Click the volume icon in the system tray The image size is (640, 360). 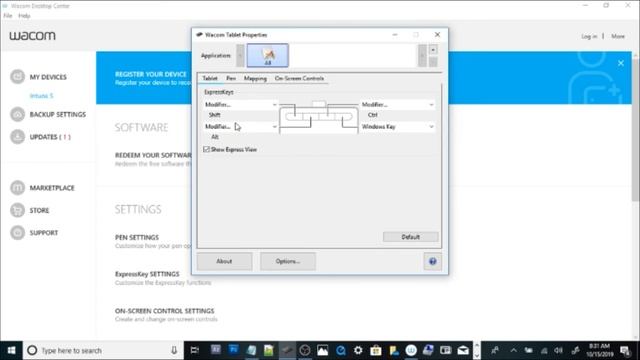pyautogui.click(x=558, y=350)
